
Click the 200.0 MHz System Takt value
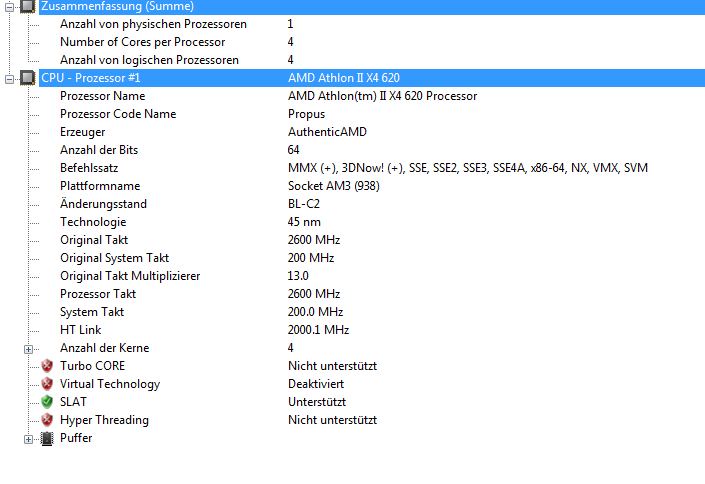(316, 312)
